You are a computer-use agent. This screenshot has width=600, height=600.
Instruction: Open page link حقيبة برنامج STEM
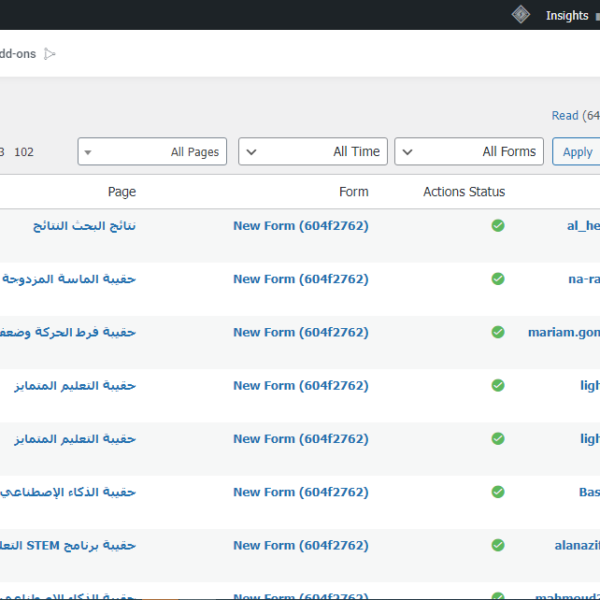point(68,545)
